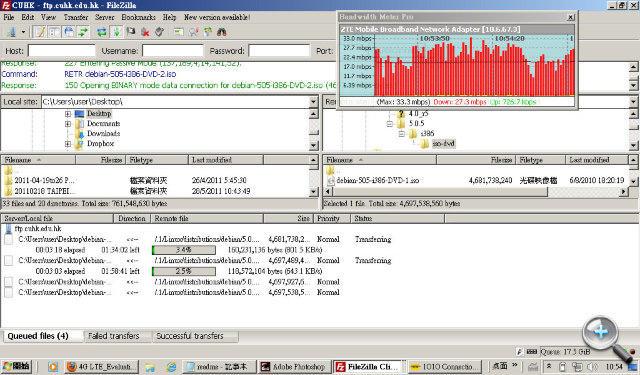
Task: Open the Server menu
Action: [105, 17]
